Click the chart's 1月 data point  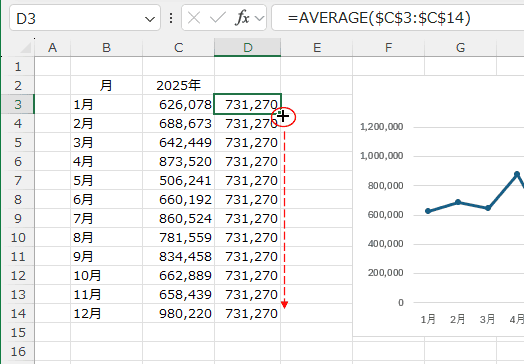[x=428, y=211]
